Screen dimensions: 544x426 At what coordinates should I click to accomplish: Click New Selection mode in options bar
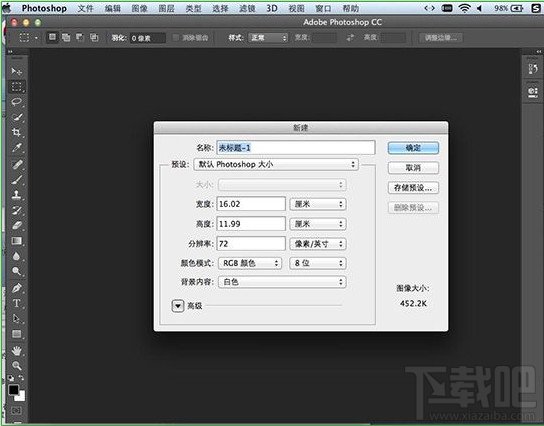tap(52, 37)
